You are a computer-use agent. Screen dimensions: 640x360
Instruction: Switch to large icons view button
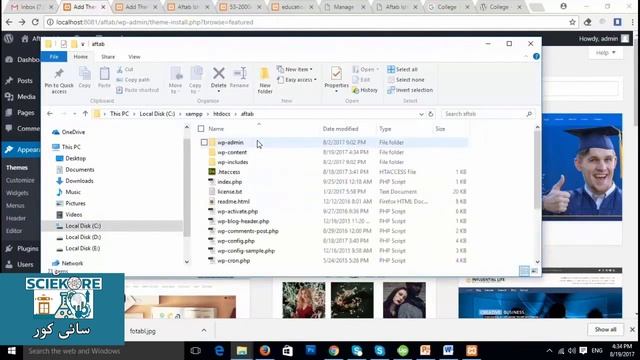coord(534,271)
